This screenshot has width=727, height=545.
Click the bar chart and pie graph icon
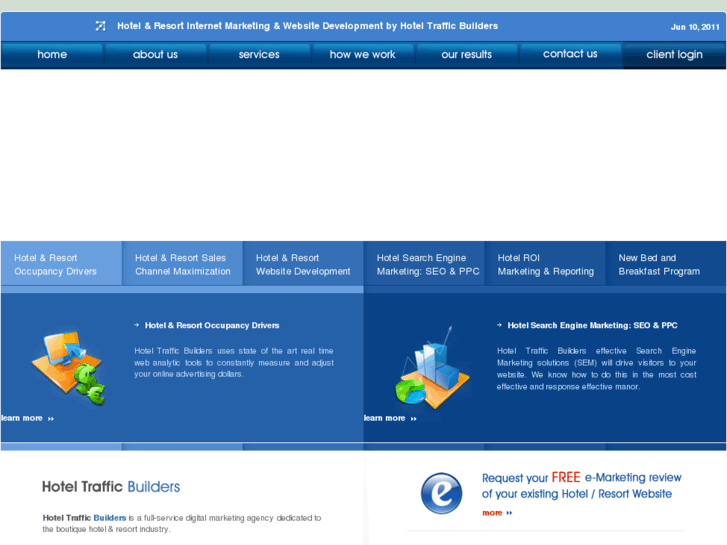[432, 368]
